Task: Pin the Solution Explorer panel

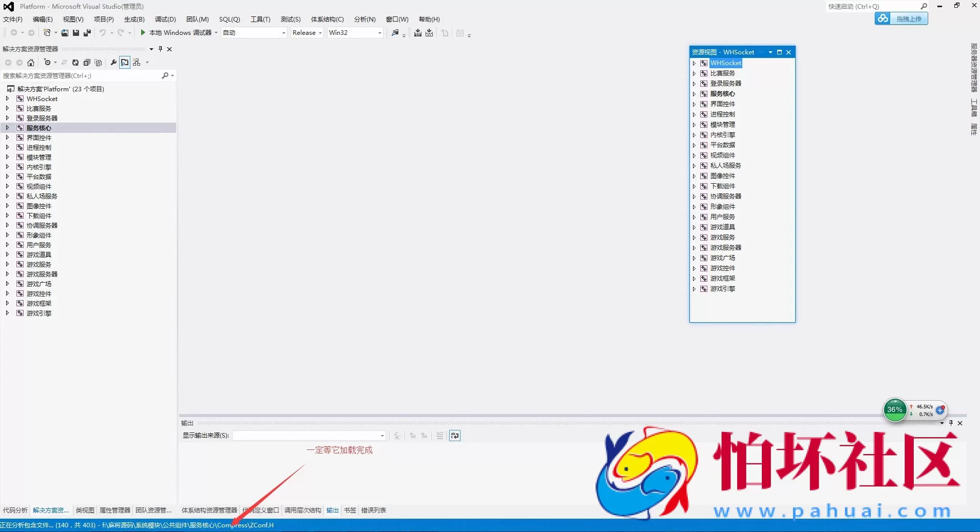Action: pyautogui.click(x=160, y=49)
